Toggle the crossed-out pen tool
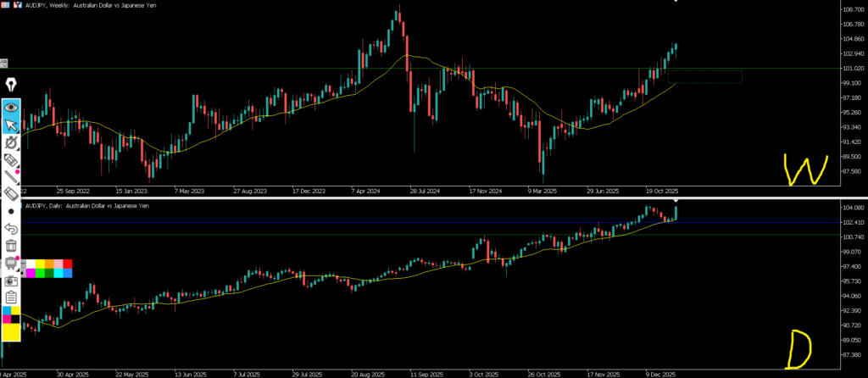 (x=12, y=142)
